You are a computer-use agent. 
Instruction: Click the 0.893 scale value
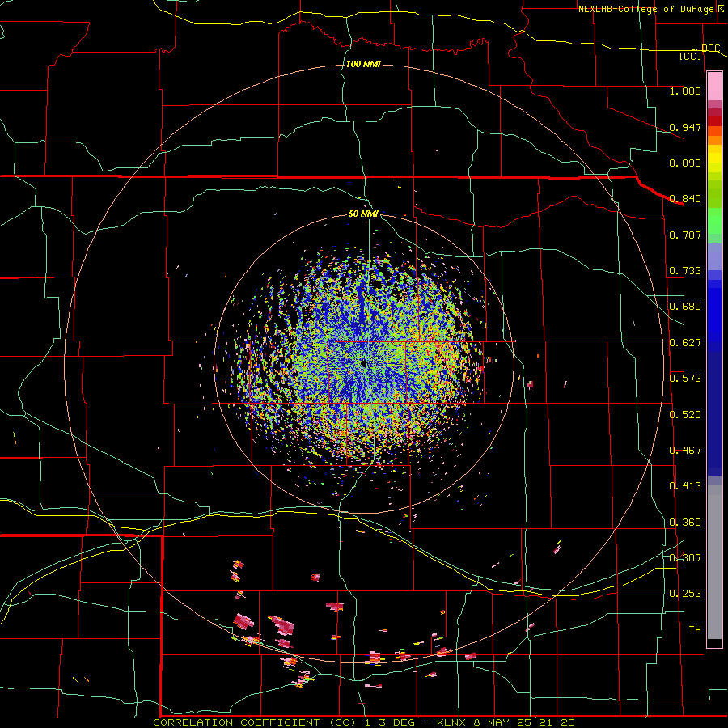685,163
